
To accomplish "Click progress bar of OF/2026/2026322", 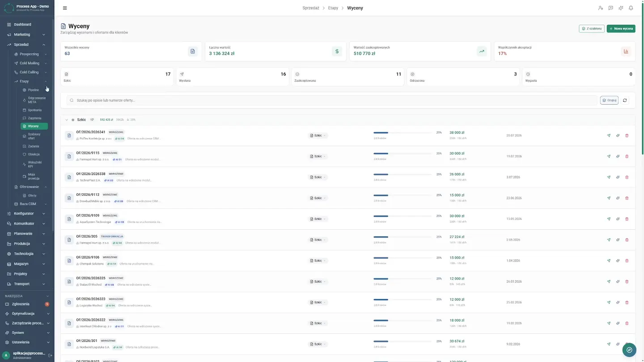I will [402, 320].
